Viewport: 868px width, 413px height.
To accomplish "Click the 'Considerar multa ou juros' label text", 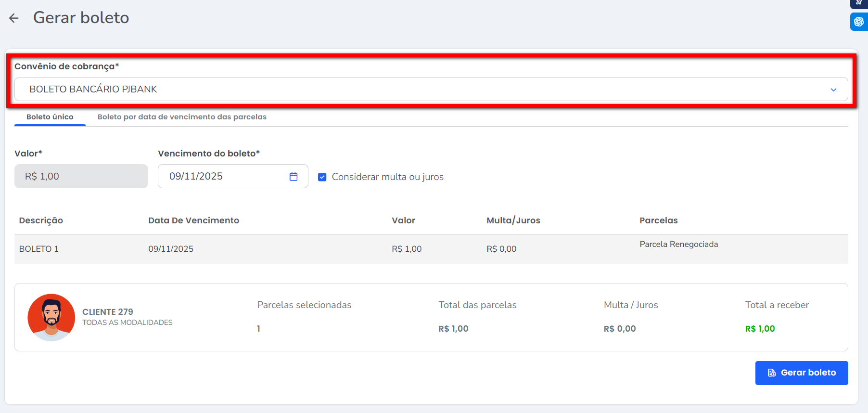I will click(x=387, y=177).
